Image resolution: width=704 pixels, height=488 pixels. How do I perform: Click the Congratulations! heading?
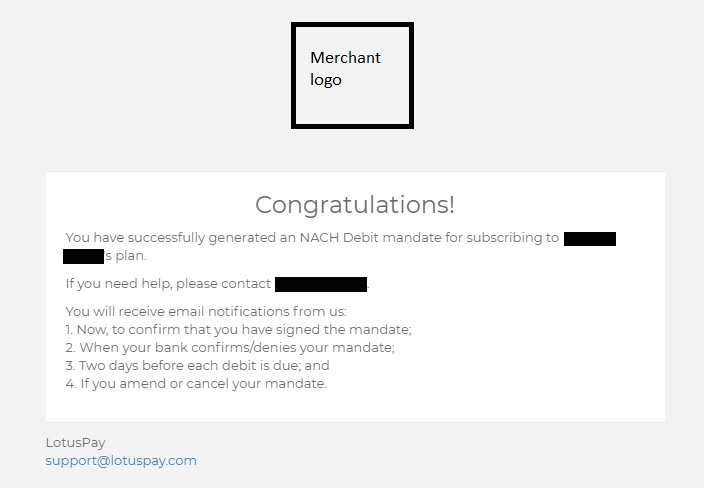coord(355,205)
